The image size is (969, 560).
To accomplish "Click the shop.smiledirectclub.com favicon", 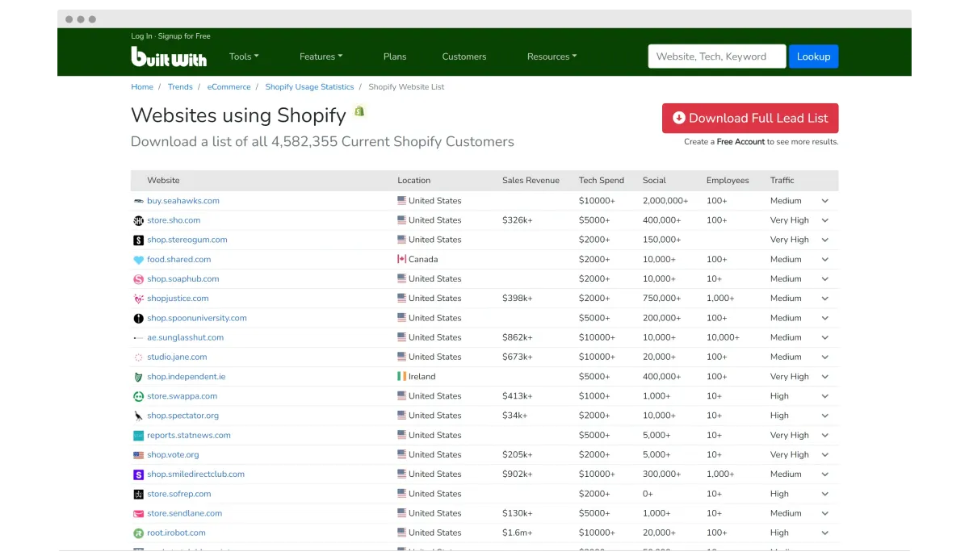I will click(x=138, y=474).
